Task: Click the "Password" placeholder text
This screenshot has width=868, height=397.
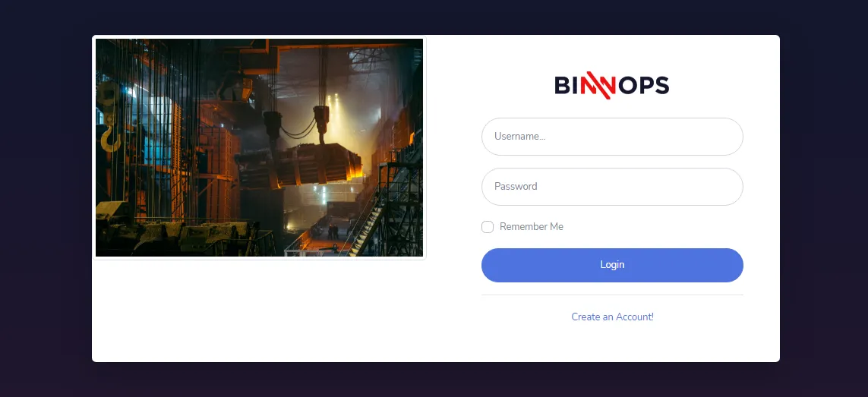Action: point(516,187)
